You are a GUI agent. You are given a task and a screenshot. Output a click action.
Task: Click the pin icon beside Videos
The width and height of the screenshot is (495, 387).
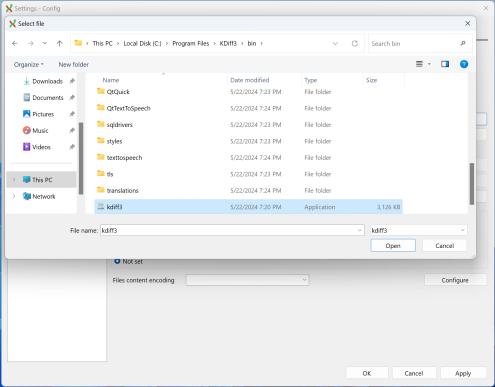tap(72, 147)
